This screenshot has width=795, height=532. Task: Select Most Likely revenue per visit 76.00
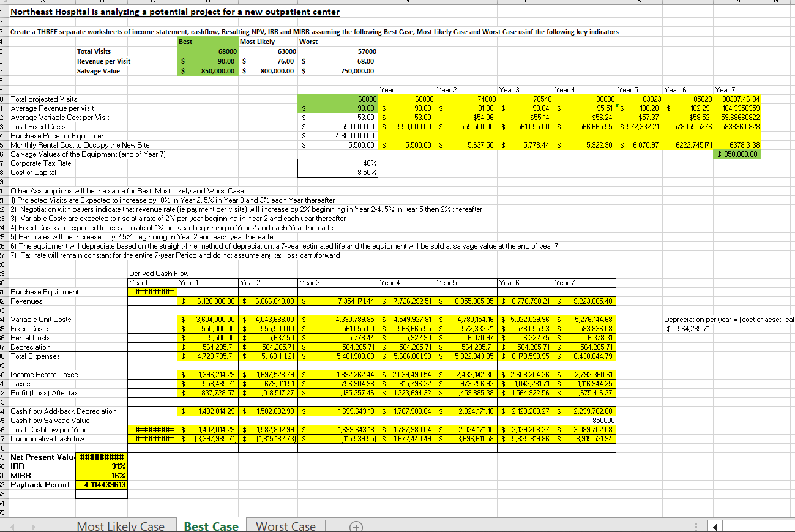tap(267, 61)
